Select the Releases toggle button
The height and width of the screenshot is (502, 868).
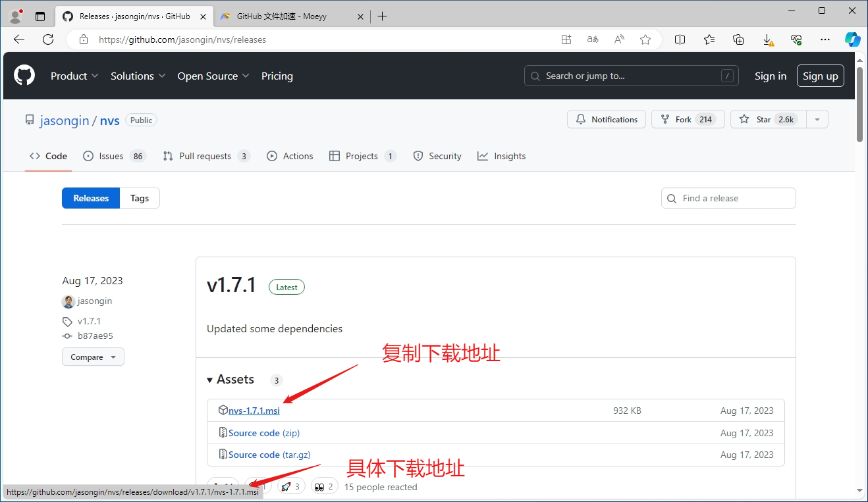(91, 198)
